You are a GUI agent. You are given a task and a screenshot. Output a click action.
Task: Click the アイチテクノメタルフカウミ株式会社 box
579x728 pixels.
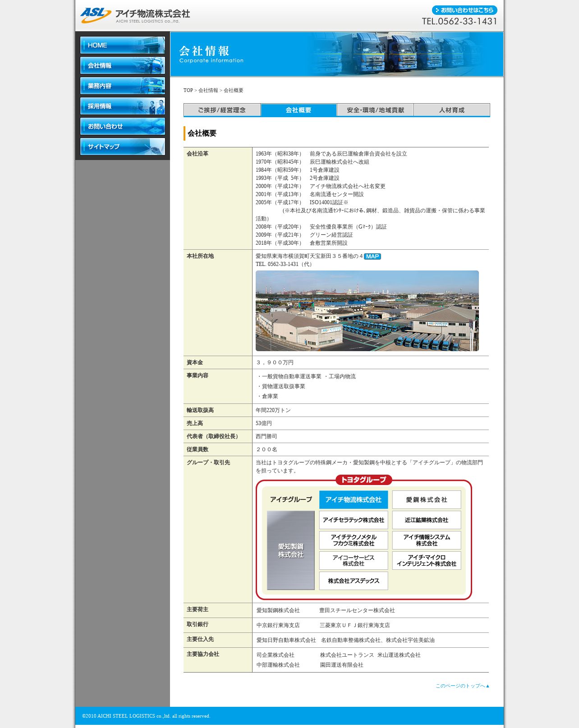point(354,540)
